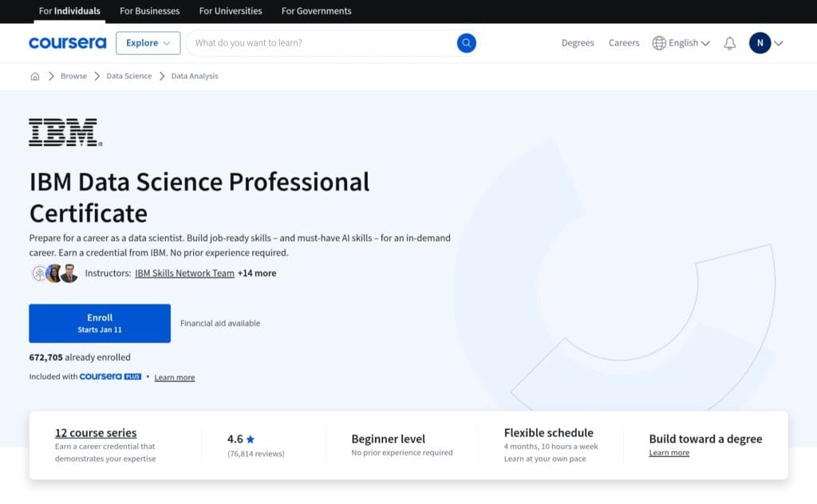
Task: Open the profile account menu chevron
Action: [780, 43]
